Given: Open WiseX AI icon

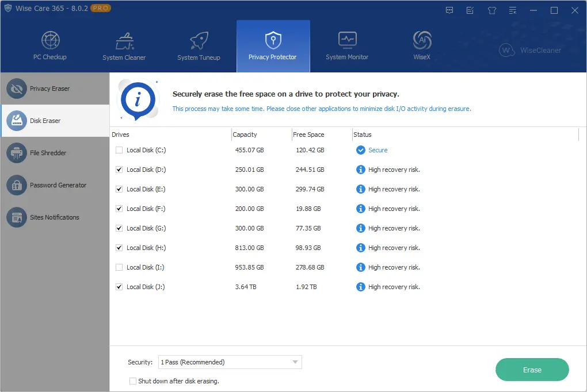Looking at the screenshot, I should (422, 40).
